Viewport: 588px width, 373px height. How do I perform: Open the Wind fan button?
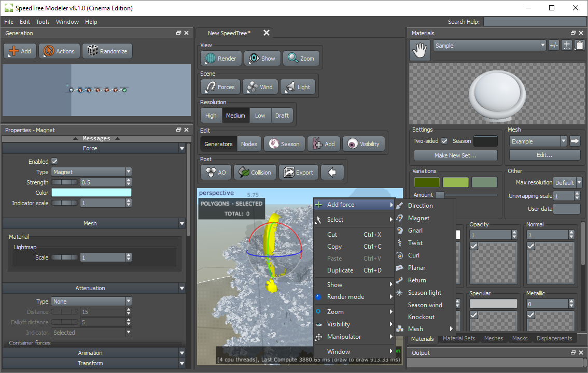(x=260, y=87)
